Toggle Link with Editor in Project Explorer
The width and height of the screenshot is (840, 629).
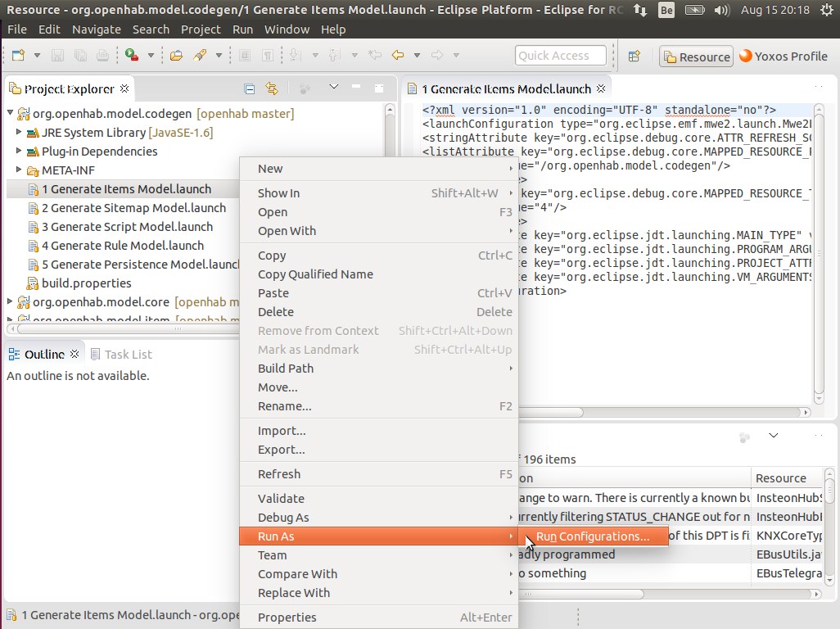pos(272,88)
